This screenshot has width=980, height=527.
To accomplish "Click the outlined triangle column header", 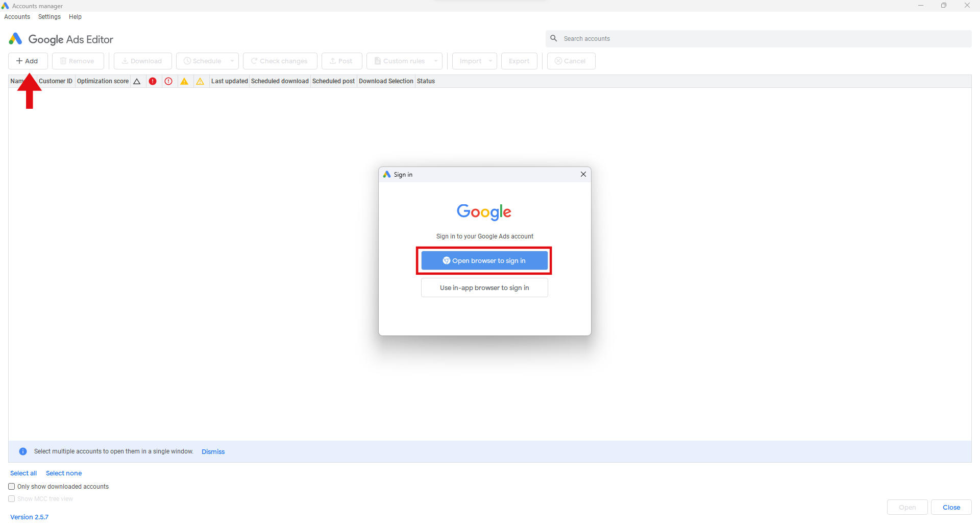I will pos(137,81).
